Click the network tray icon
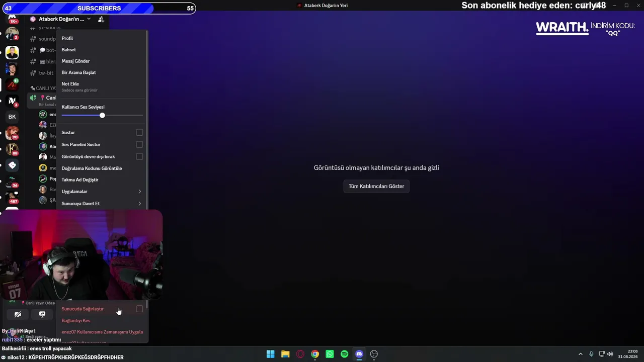 click(x=602, y=354)
